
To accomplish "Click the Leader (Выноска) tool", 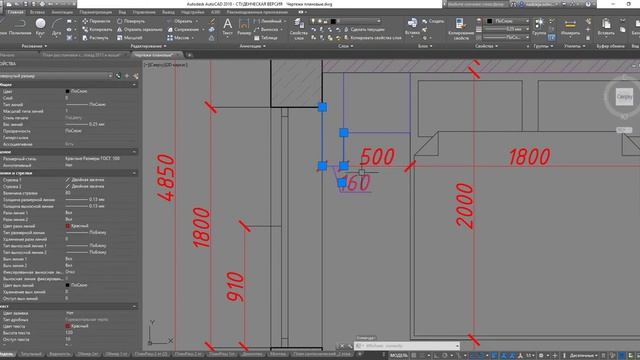I will pos(266,29).
